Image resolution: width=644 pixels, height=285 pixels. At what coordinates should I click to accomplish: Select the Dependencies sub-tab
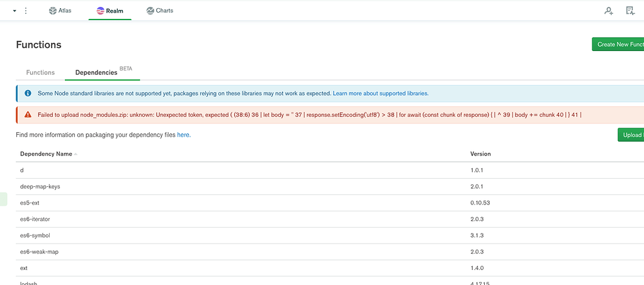coord(96,72)
